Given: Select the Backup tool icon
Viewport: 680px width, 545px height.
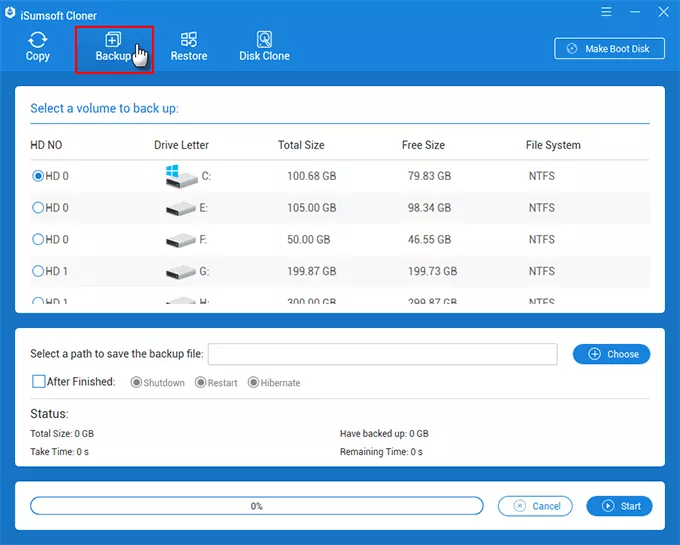Looking at the screenshot, I should click(113, 41).
